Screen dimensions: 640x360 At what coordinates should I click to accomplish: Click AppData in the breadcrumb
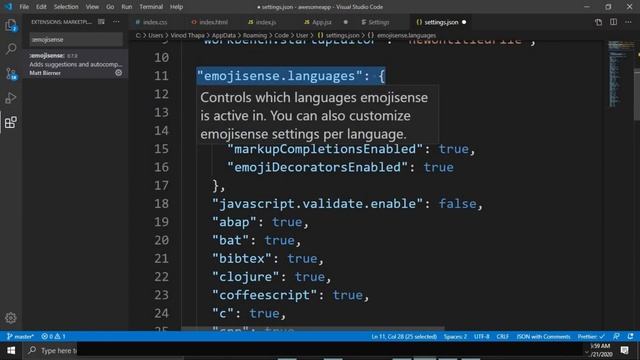click(224, 36)
